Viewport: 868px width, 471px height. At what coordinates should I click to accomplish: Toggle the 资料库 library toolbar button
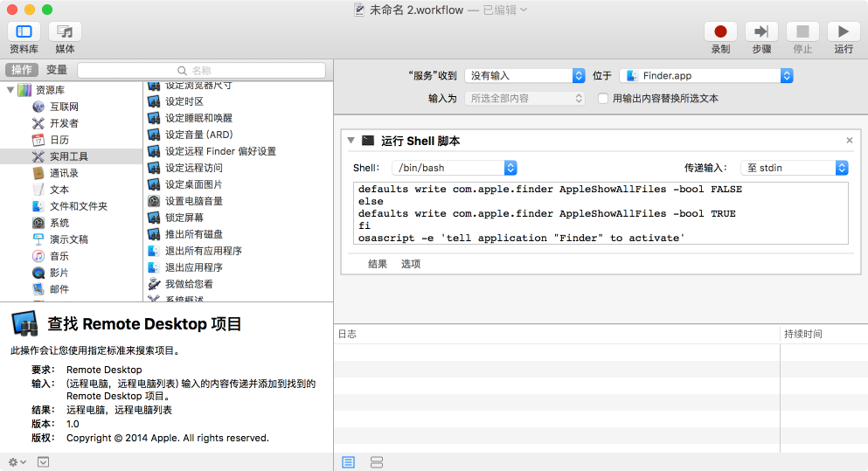(x=24, y=31)
